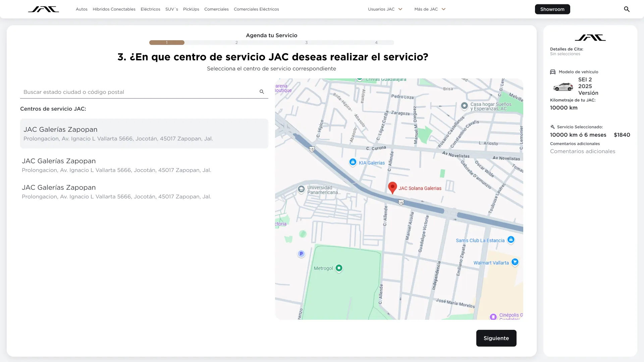Screen dimensions: 644x362
Task: Click step 3 on the progress bar
Action: click(307, 43)
